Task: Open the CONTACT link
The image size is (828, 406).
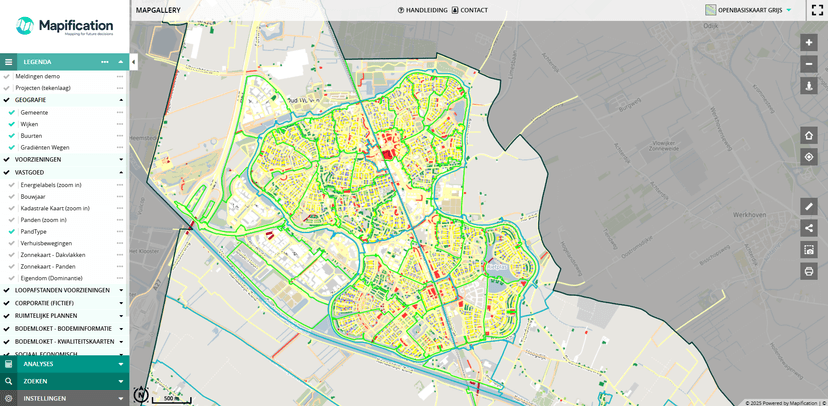Action: coord(470,10)
